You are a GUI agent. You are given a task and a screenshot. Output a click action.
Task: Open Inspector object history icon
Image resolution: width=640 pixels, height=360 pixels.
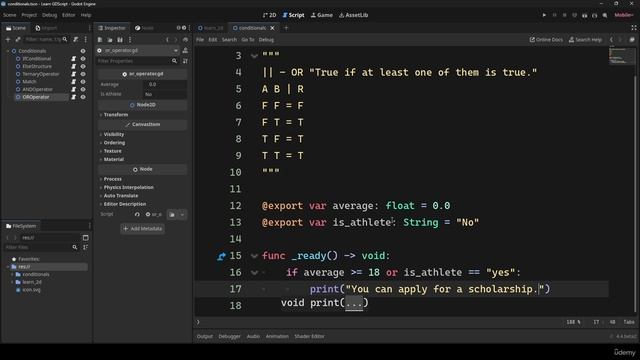[185, 40]
